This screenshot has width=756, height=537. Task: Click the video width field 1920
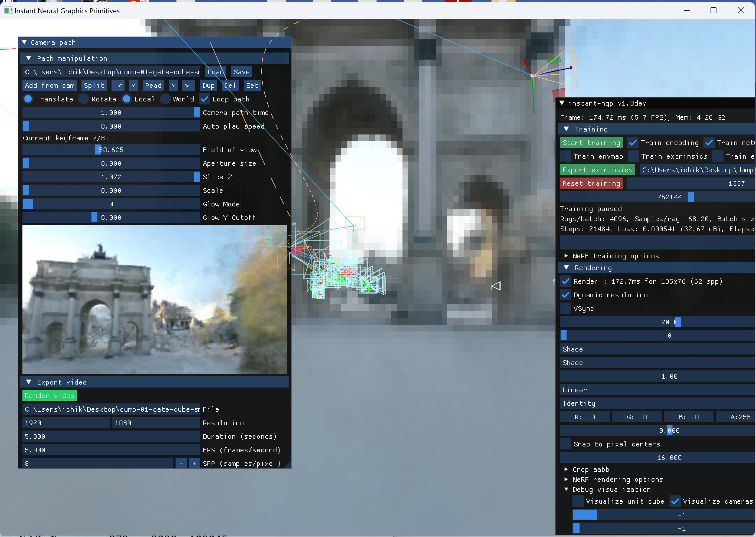point(66,423)
